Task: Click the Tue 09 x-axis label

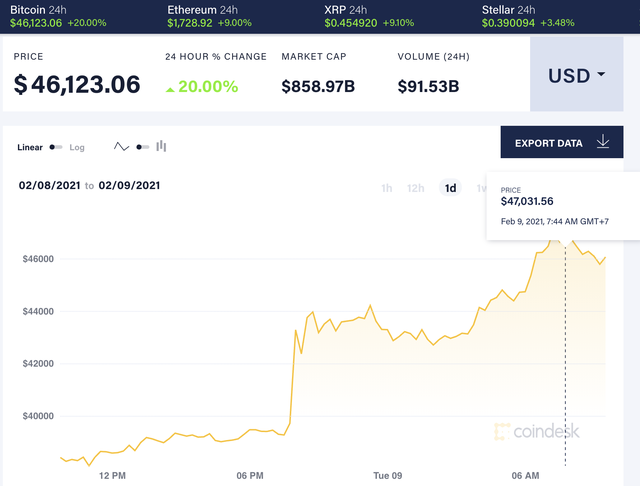Action: click(387, 475)
